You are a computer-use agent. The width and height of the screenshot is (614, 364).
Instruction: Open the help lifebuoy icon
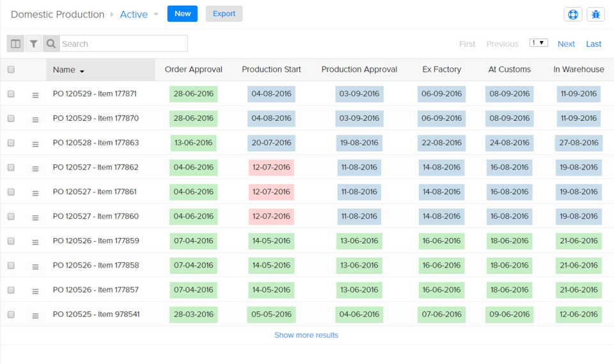pyautogui.click(x=572, y=14)
